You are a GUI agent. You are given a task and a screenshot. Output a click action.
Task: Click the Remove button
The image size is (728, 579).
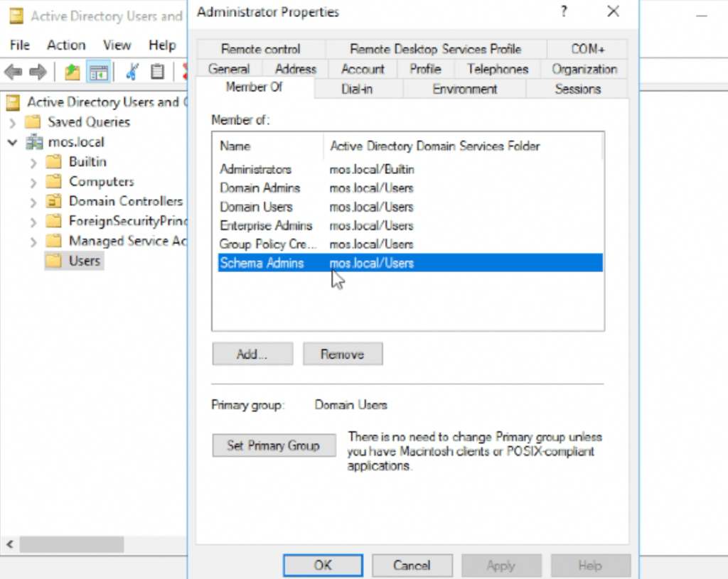[343, 353]
